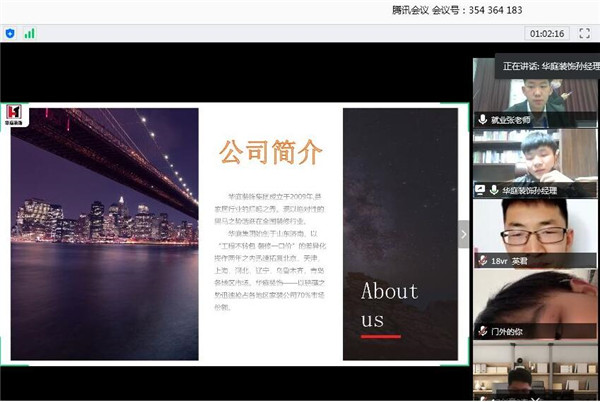Image resolution: width=600 pixels, height=402 pixels.
Task: Collapse the participant video sidebar arrow
Action: [x=463, y=234]
